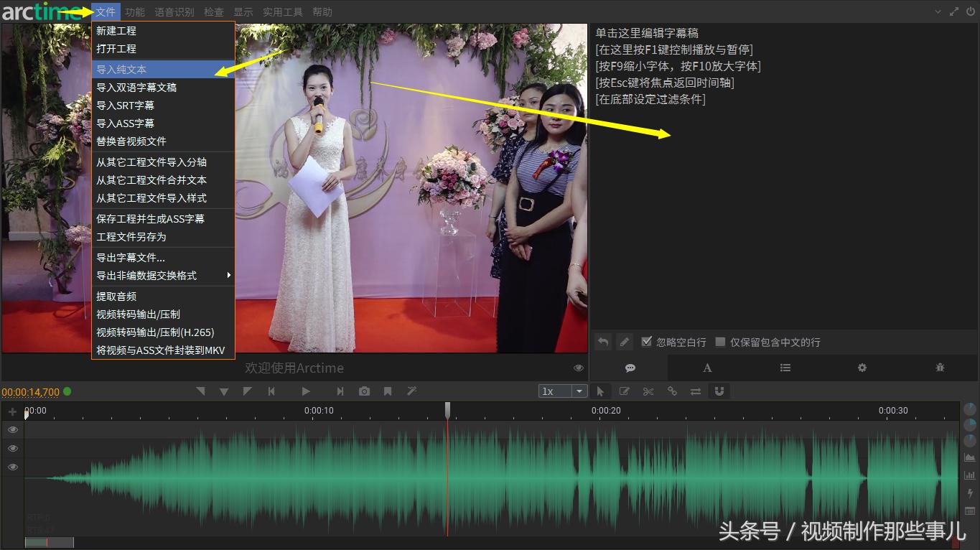Enable the magnet snapping tool

(719, 391)
